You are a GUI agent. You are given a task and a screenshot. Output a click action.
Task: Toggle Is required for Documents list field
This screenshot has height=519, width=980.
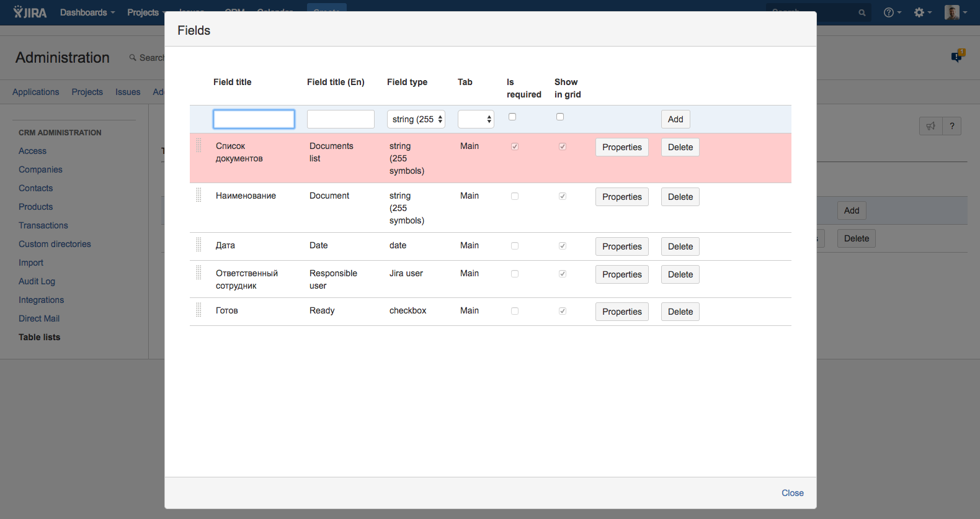point(515,147)
